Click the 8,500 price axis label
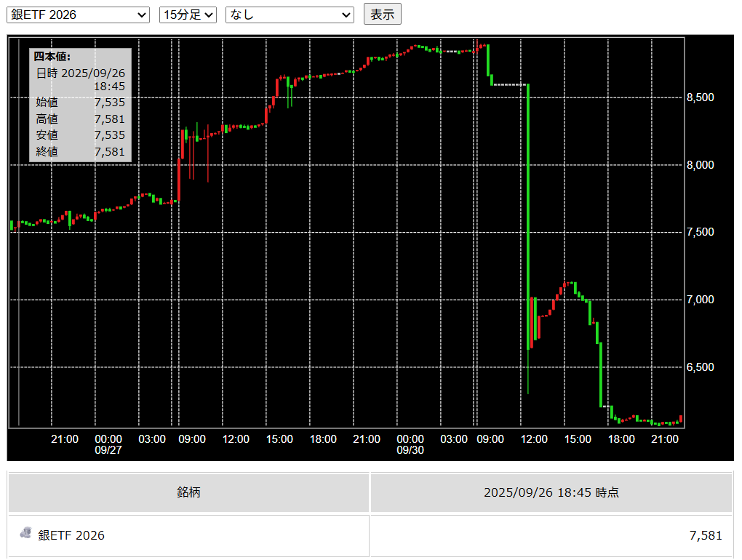 click(701, 97)
